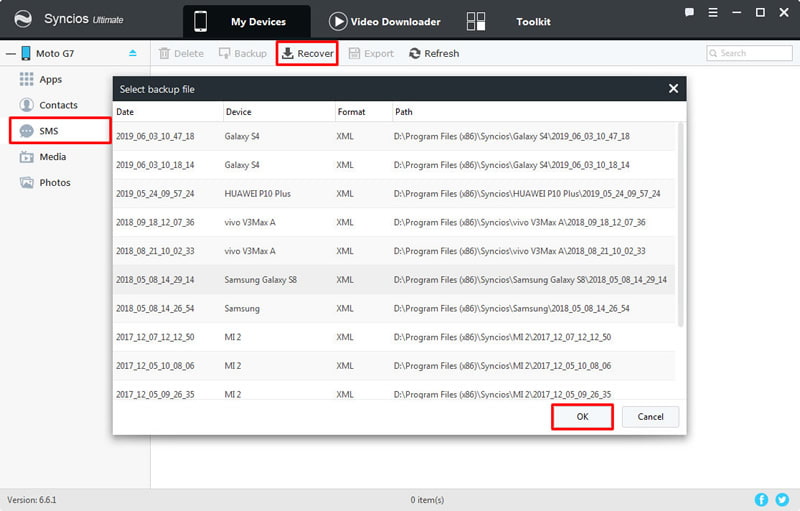The image size is (800, 511).
Task: Select backup 2017_12_05_10_08_06
Action: click(394, 366)
